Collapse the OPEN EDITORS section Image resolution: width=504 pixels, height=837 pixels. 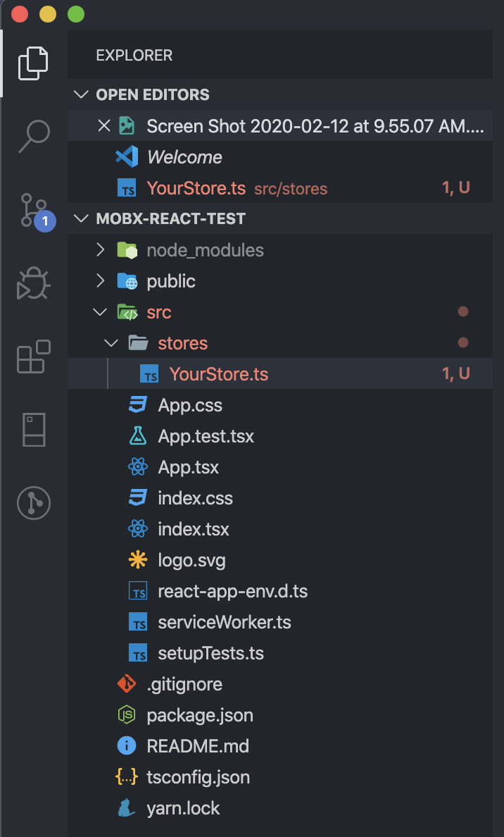tap(81, 95)
